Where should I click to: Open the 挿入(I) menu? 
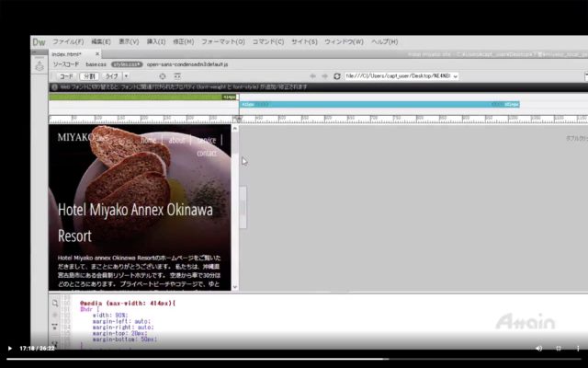coord(155,41)
